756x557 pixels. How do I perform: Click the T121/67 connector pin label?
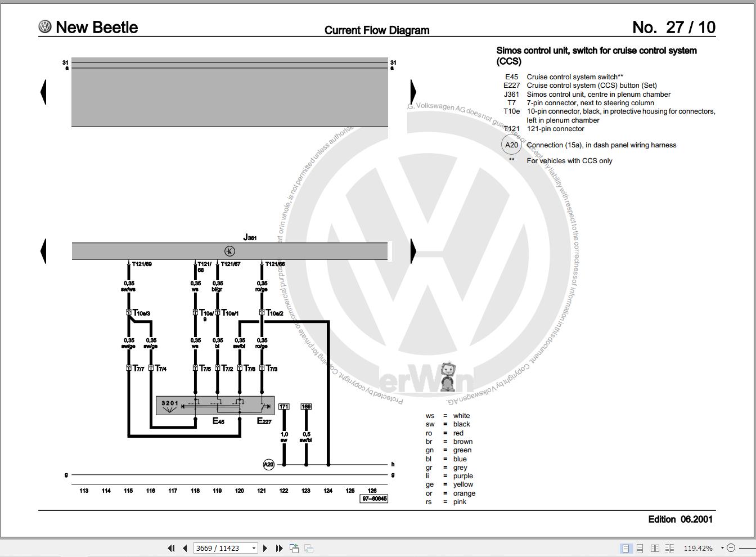(x=231, y=264)
